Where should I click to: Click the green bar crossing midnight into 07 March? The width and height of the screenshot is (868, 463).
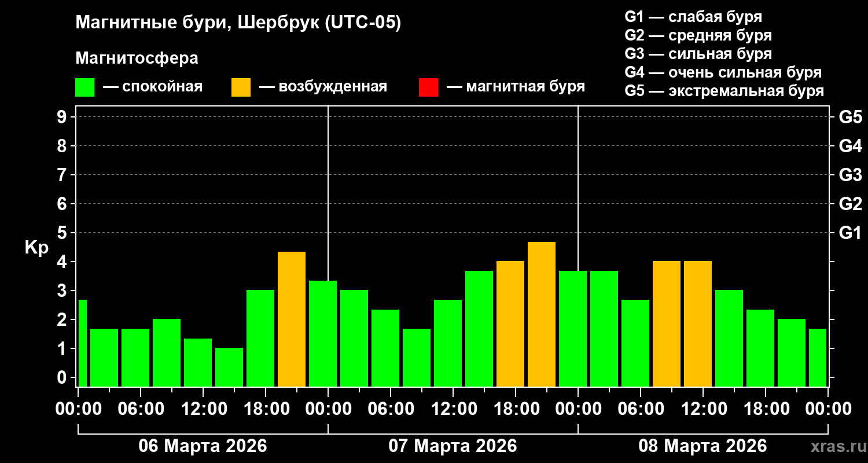[323, 333]
